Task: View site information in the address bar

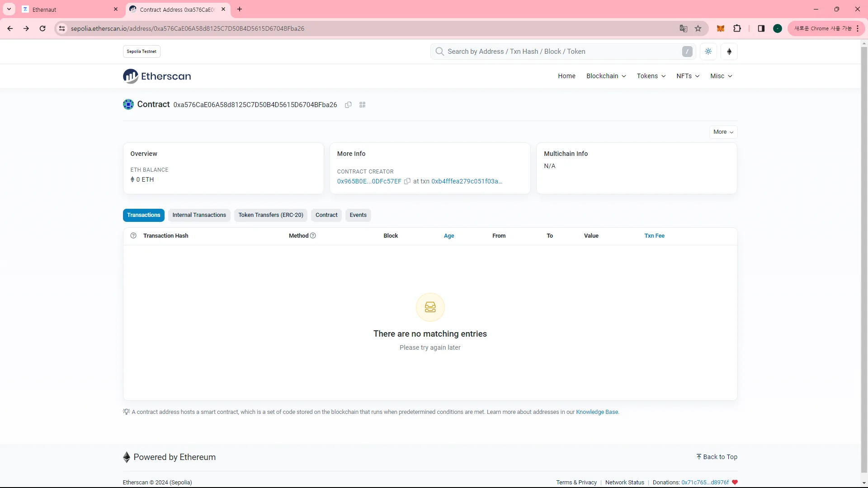Action: click(62, 28)
